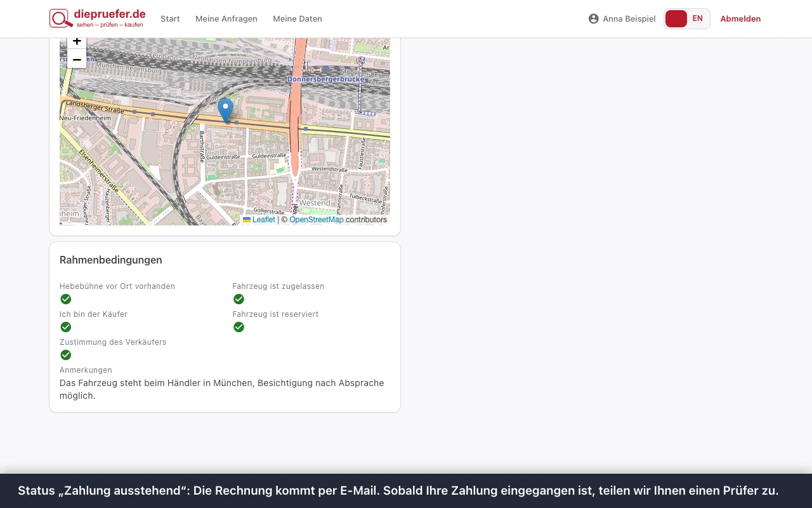This screenshot has height=508, width=812.
Task: Click the Fahrzeug ist reserviert label
Action: coord(276,314)
